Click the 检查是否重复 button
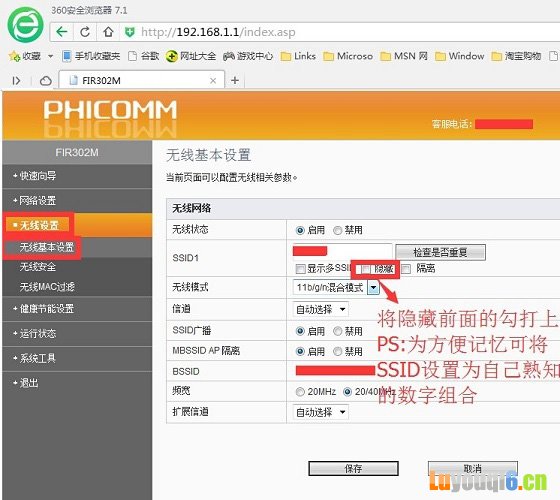Image resolution: width=560 pixels, height=500 pixels. click(x=440, y=252)
